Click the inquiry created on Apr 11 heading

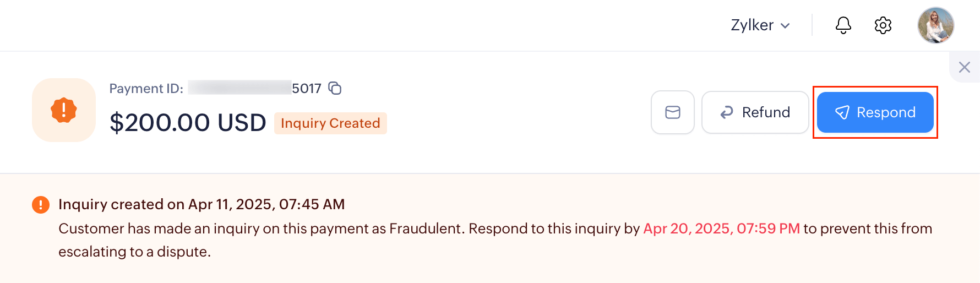click(202, 204)
